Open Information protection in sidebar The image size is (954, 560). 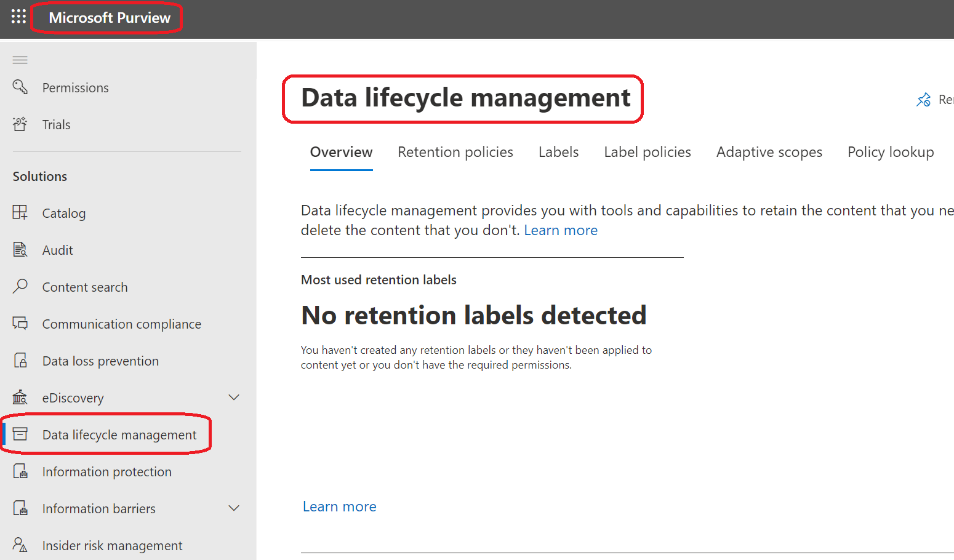[x=106, y=472]
